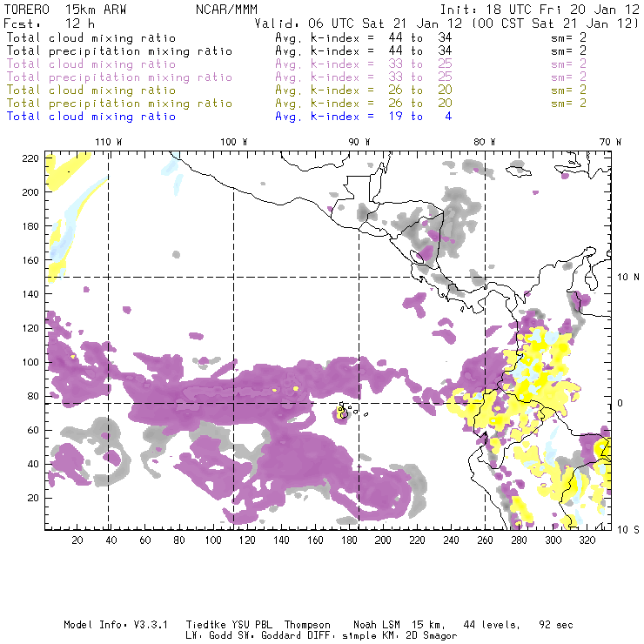Select "sm= 2" on the black precipitation row
Viewport: 644px width, 644px height.
[x=569, y=51]
